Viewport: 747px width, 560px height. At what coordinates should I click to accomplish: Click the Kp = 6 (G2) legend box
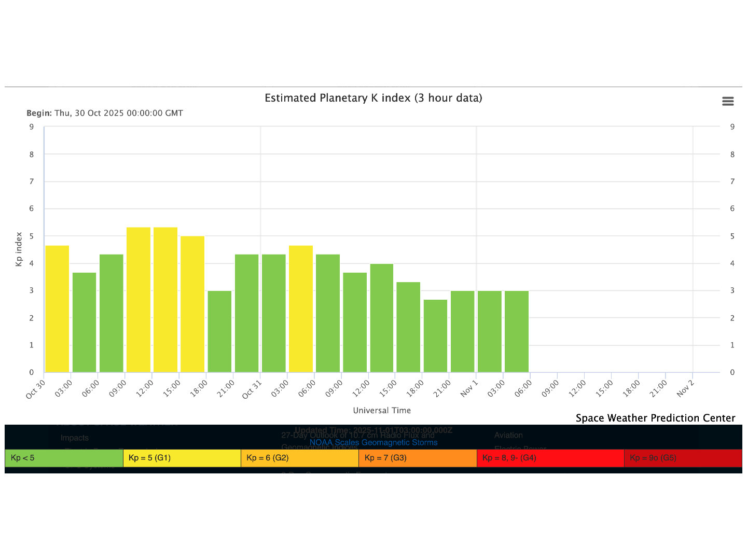299,458
